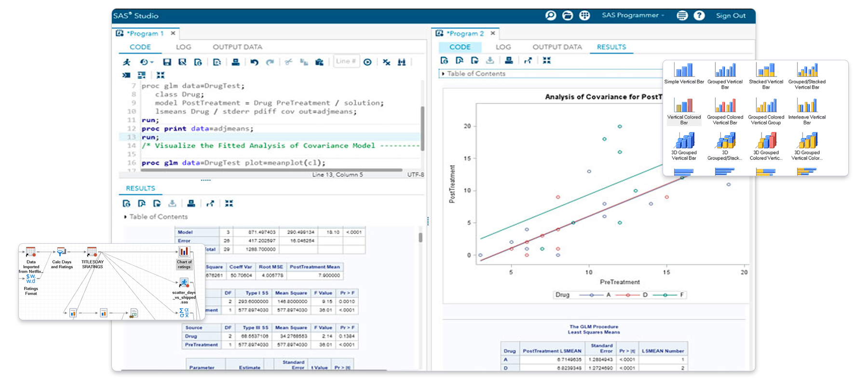Click the Line # input field
The height and width of the screenshot is (380, 868).
pyautogui.click(x=346, y=62)
